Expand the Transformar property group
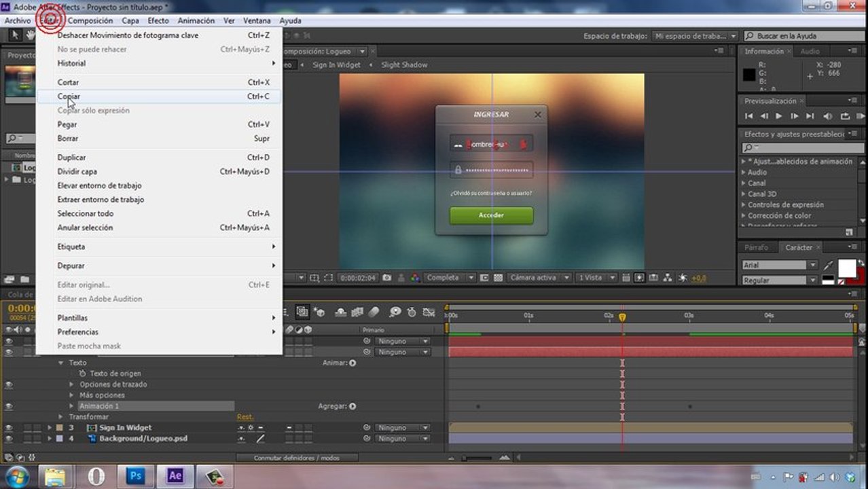The width and height of the screenshot is (868, 489). click(61, 417)
